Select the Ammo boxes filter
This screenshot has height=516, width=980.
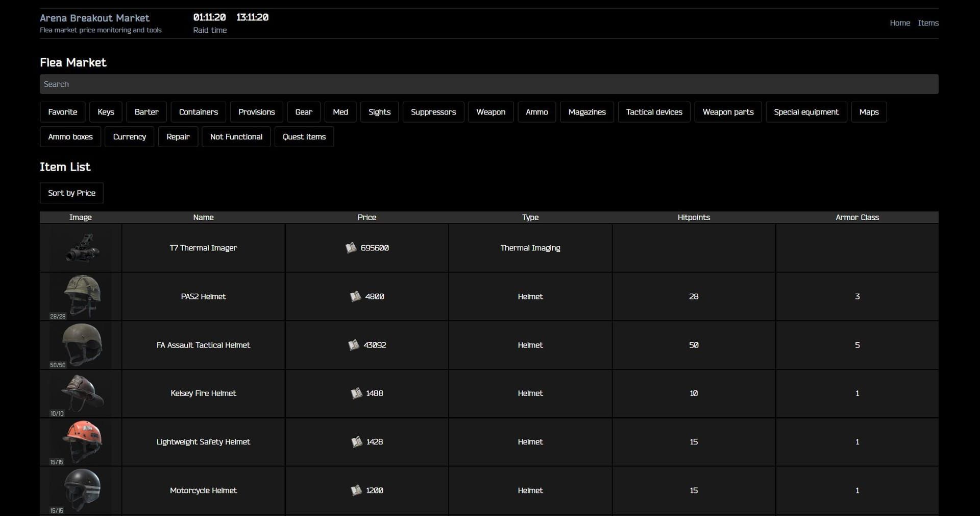(70, 136)
